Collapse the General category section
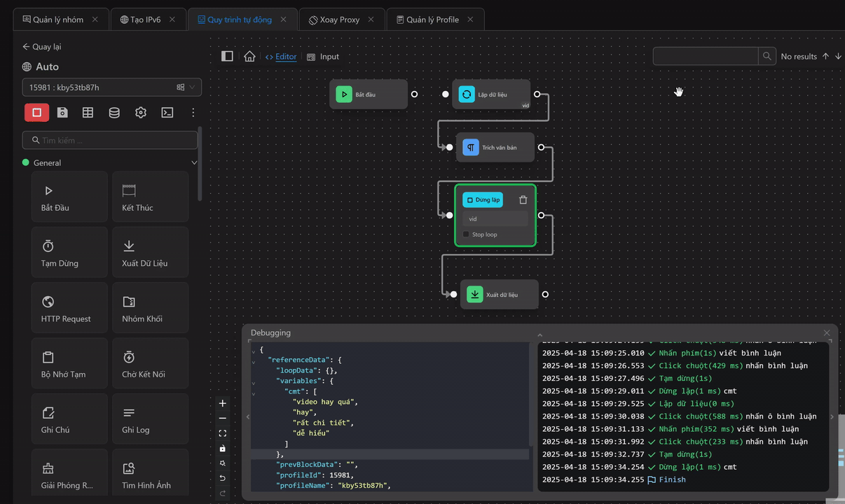The width and height of the screenshot is (845, 504). pyautogui.click(x=194, y=162)
